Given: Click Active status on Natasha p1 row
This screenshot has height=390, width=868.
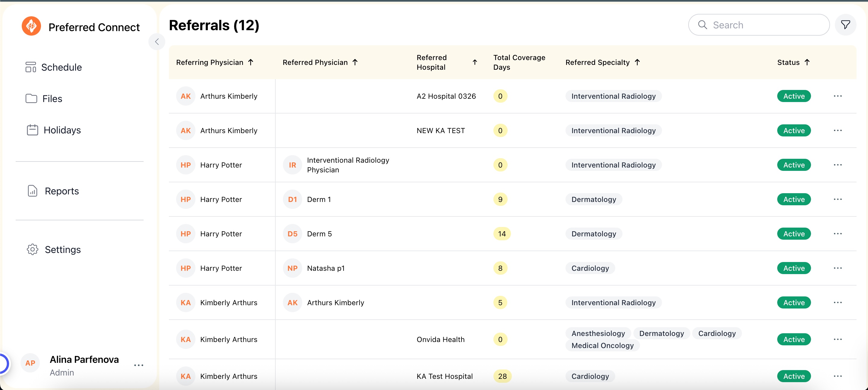Looking at the screenshot, I should [794, 268].
